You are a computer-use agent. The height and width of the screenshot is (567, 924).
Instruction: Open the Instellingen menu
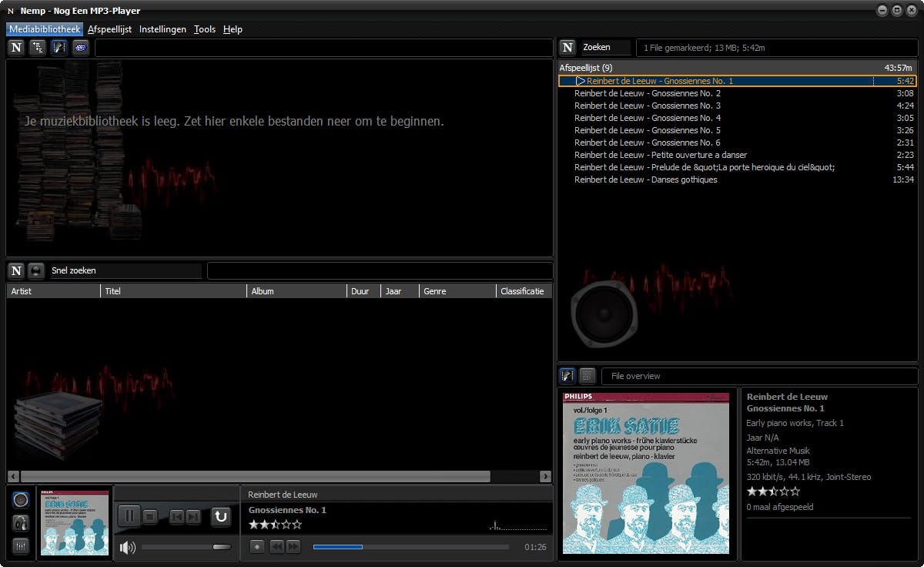162,29
